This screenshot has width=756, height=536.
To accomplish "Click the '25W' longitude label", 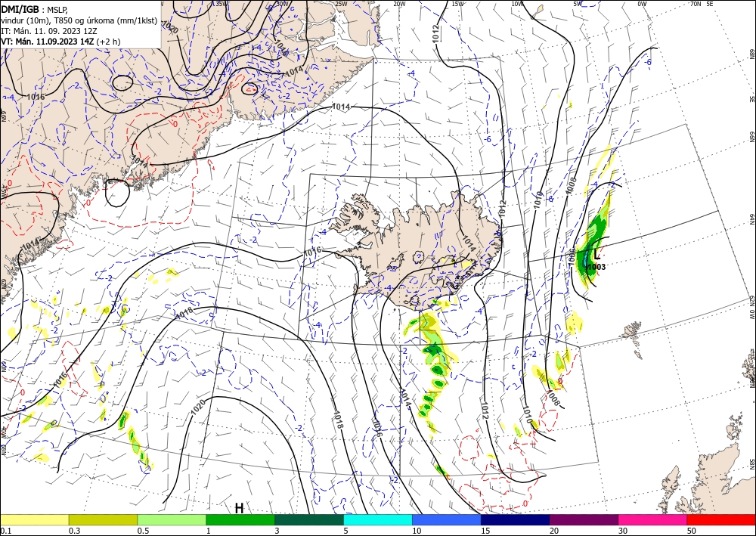I will [x=341, y=4].
